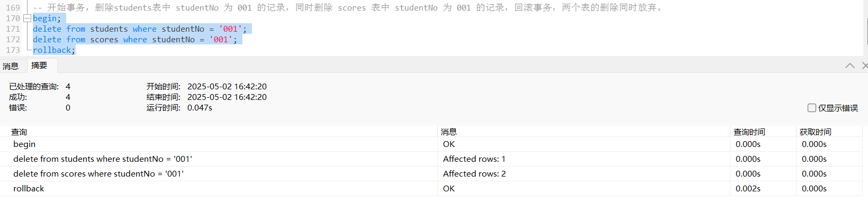Click the 查询时间 column header
The image size is (868, 203).
(x=749, y=132)
